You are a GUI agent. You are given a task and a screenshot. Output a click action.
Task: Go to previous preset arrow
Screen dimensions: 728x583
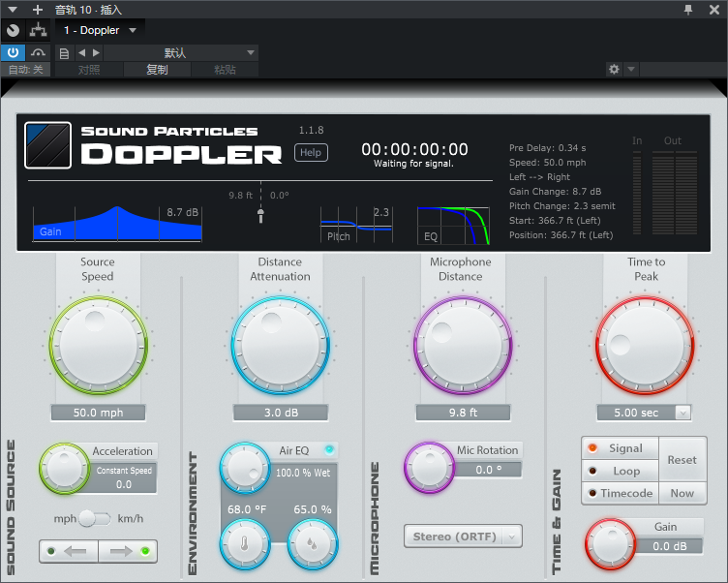click(81, 53)
